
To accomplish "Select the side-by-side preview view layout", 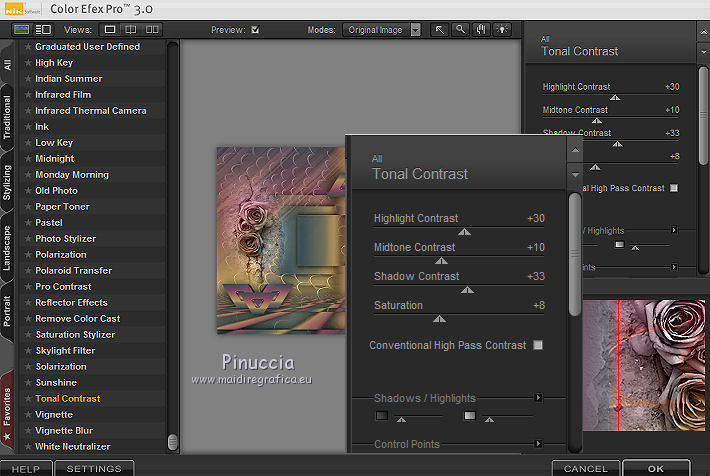I will point(152,30).
